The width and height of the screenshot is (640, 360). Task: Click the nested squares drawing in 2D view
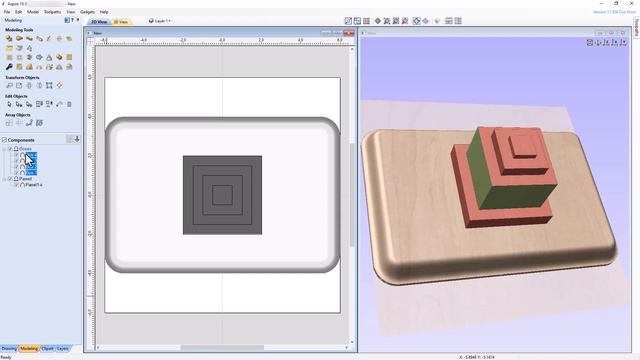pyautogui.click(x=222, y=195)
